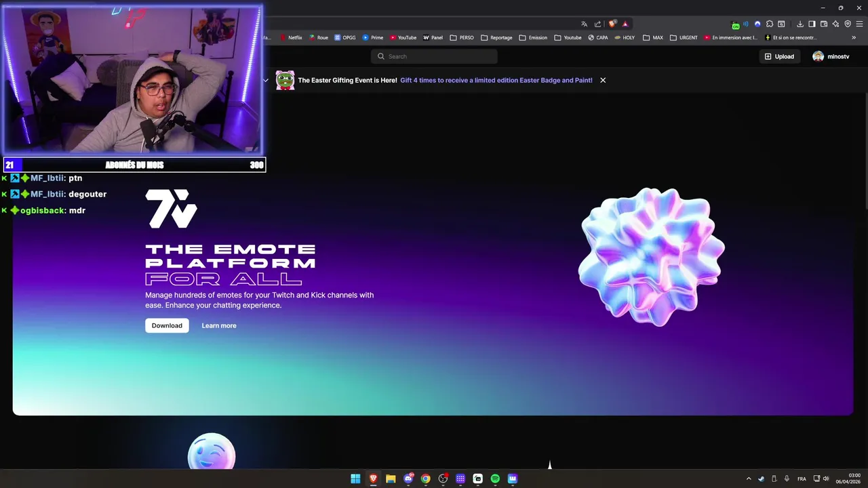Open the OPGG bookmark
Screen dimensions: 868x488
345,37
